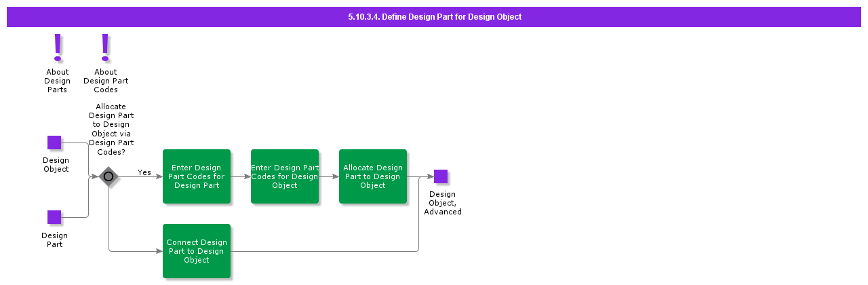Select the arrow between the two Enter Design Part Codes boxes
Image resolution: width=868 pixels, height=285 pixels.
tap(241, 176)
